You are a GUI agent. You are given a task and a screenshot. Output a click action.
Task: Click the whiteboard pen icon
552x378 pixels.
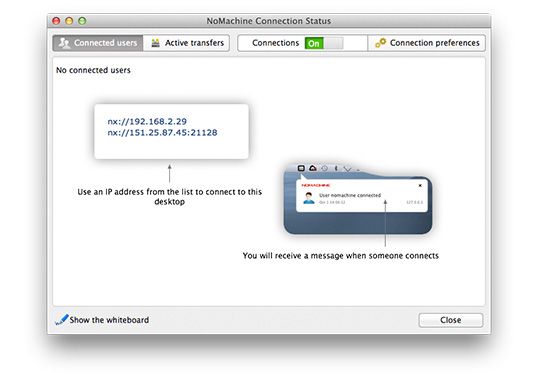coord(62,320)
